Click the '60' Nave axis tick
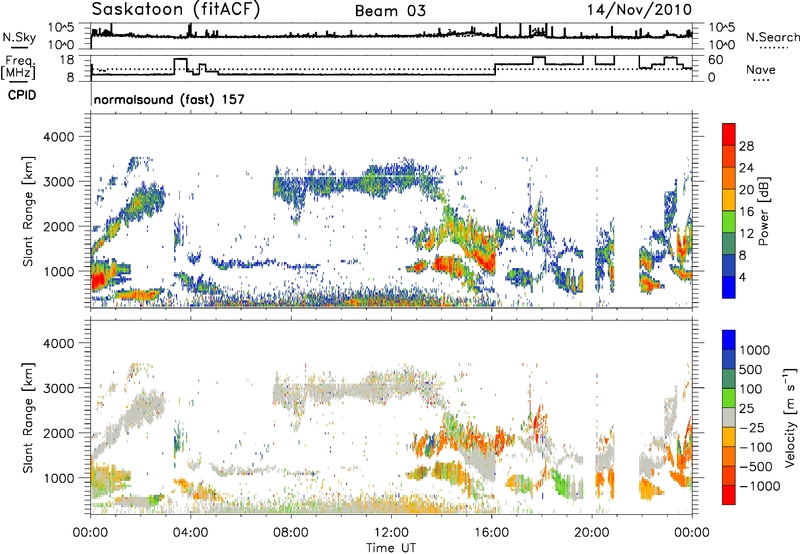Image resolution: width=800 pixels, height=554 pixels. (716, 60)
